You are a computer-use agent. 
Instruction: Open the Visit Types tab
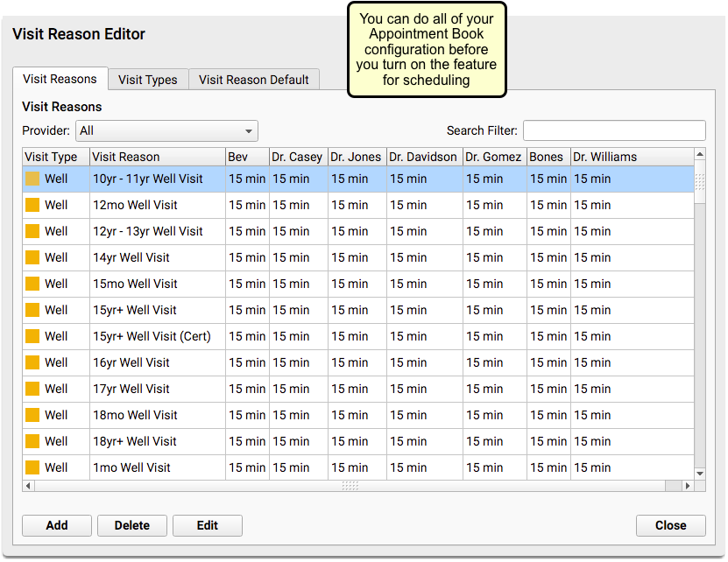coord(148,80)
